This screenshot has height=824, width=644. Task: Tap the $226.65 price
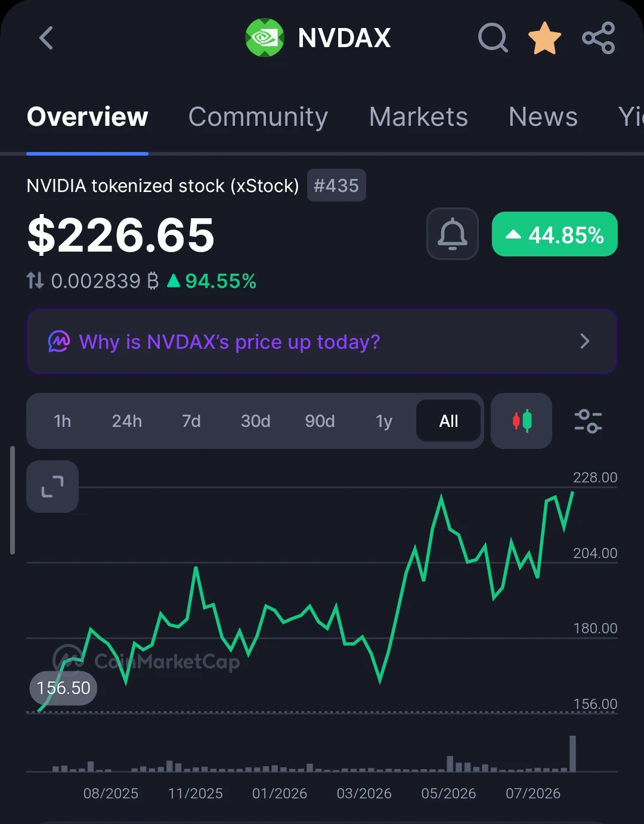121,235
